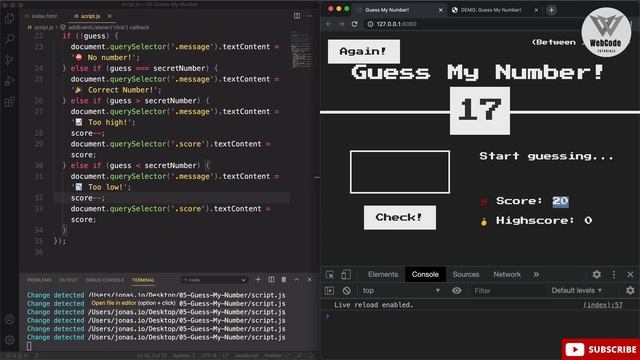Open the Default levels dropdown

coord(577,291)
